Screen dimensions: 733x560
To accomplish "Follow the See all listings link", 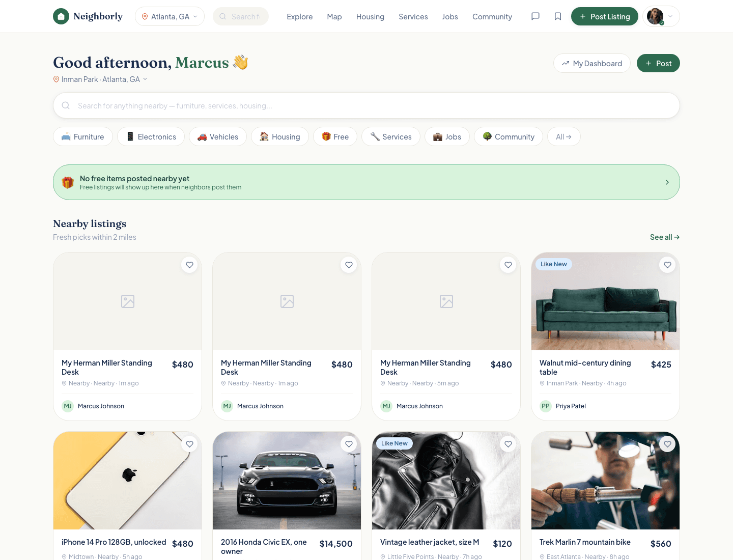I will pos(665,237).
